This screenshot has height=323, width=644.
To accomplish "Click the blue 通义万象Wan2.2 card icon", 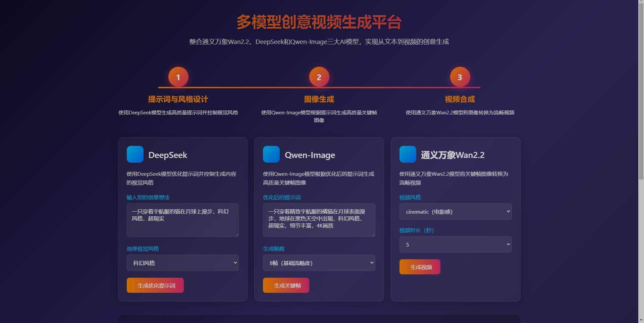I will 408,154.
